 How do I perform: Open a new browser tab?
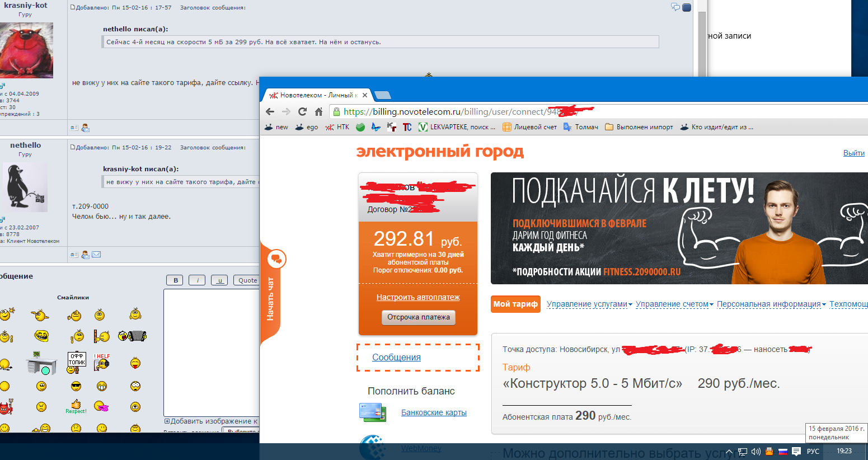coord(382,95)
